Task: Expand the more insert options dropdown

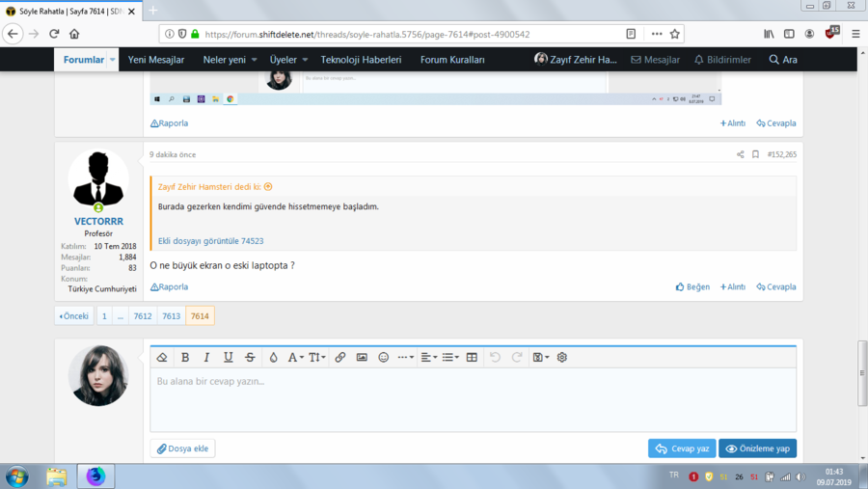Action: pos(405,357)
